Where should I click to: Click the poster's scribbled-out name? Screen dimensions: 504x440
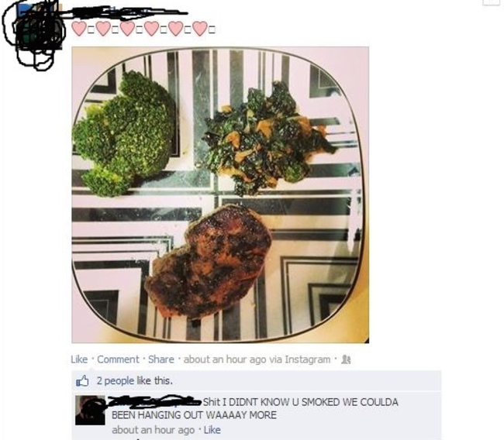(x=126, y=12)
